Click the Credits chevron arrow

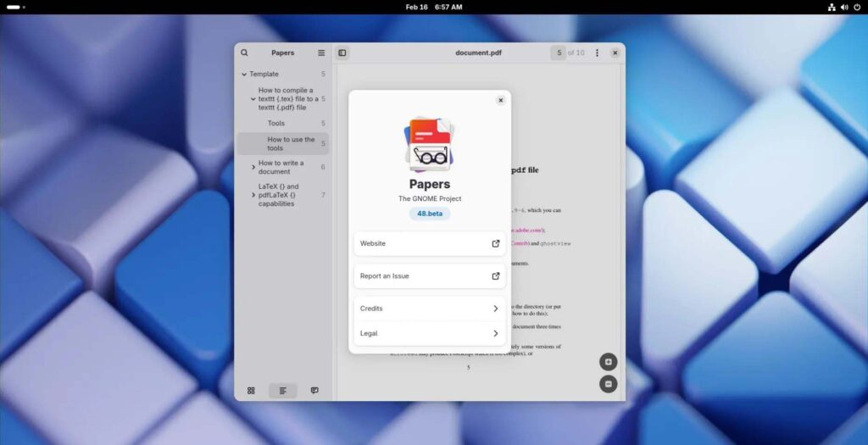495,309
